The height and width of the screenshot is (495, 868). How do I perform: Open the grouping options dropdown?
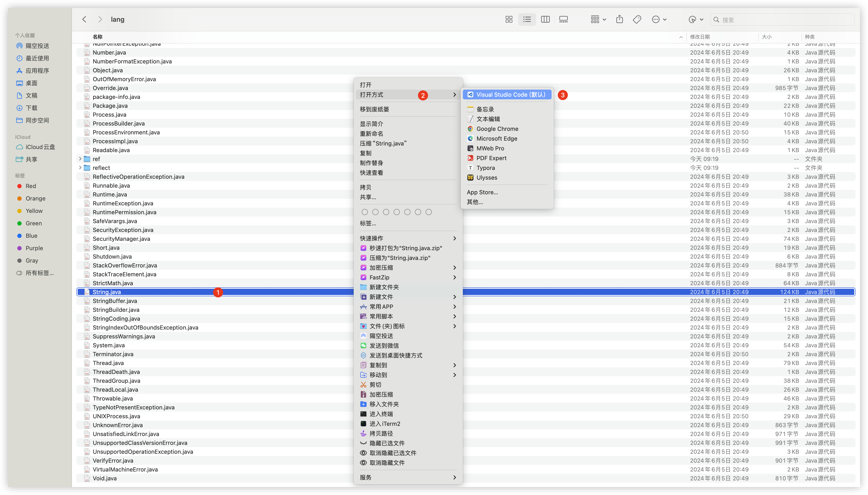pyautogui.click(x=598, y=19)
